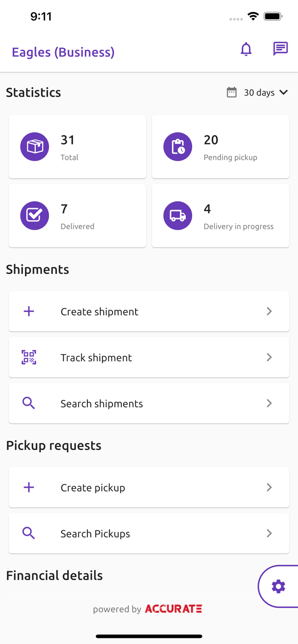Tap the Search shipments magnifier icon
Image resolution: width=298 pixels, height=644 pixels.
29,403
